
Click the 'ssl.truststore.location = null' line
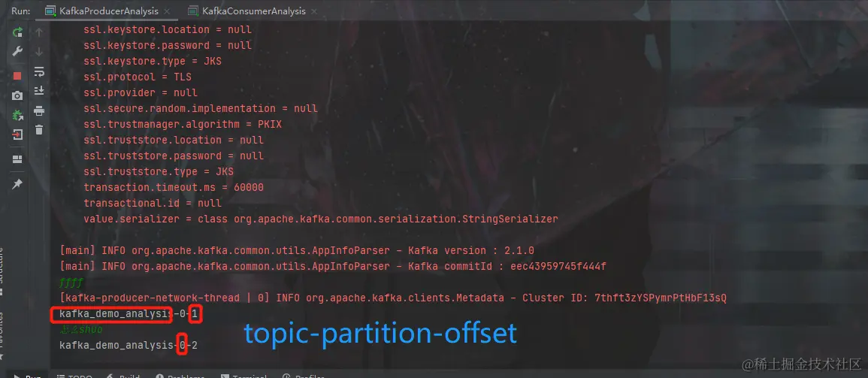click(x=174, y=140)
